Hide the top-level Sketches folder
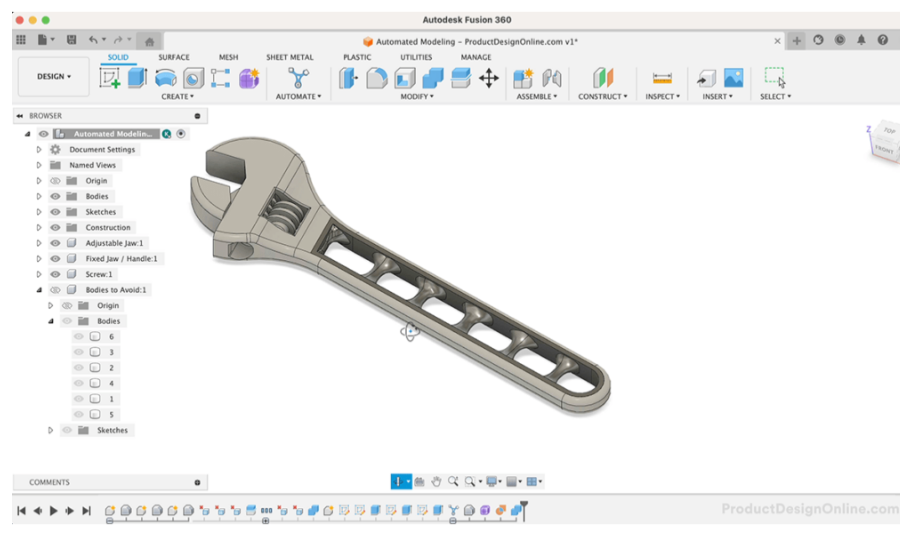This screenshot has height=536, width=900. click(x=55, y=212)
